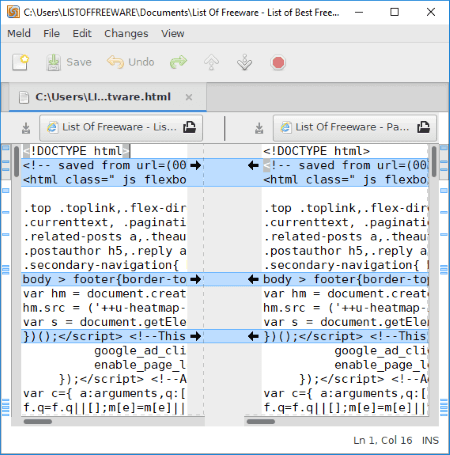Pull 'saved from url' change to left
This screenshot has height=455, width=450.
253,165
